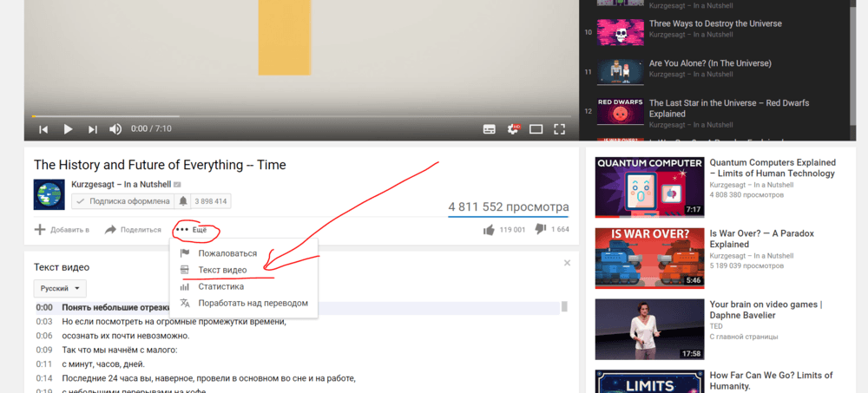Open Quantum Computers Explained title link
This screenshot has height=393, width=868.
[773, 168]
